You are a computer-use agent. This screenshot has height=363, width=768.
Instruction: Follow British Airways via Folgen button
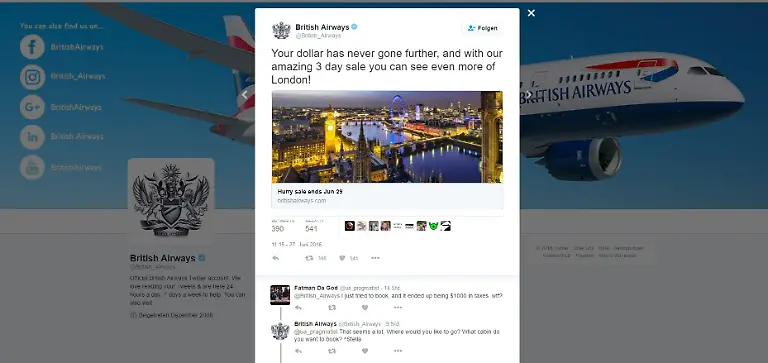pyautogui.click(x=482, y=28)
